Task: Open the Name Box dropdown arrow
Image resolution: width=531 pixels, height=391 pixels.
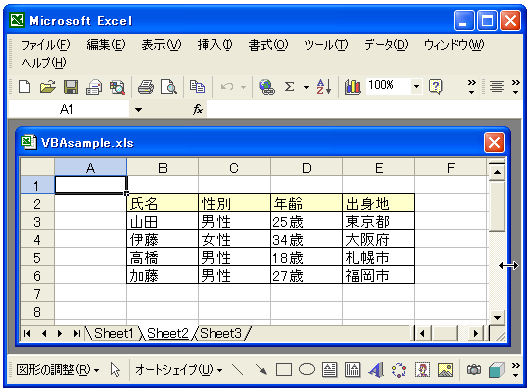Action: [138, 110]
